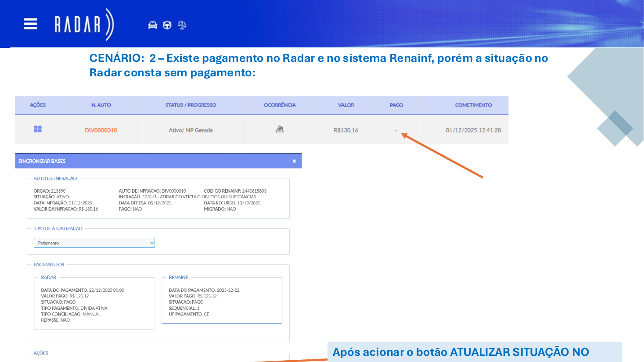Sort by AÇÕES column header
Image resolution: width=644 pixels, height=362 pixels.
(38, 105)
